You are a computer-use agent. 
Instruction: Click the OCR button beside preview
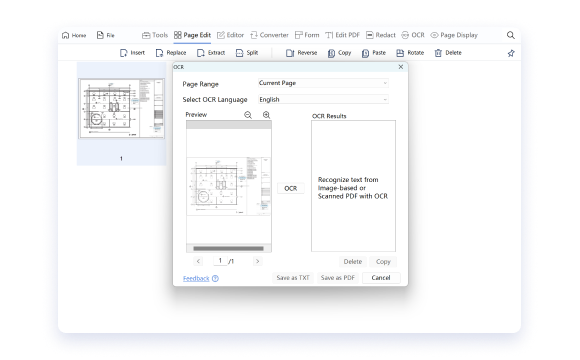pos(291,188)
